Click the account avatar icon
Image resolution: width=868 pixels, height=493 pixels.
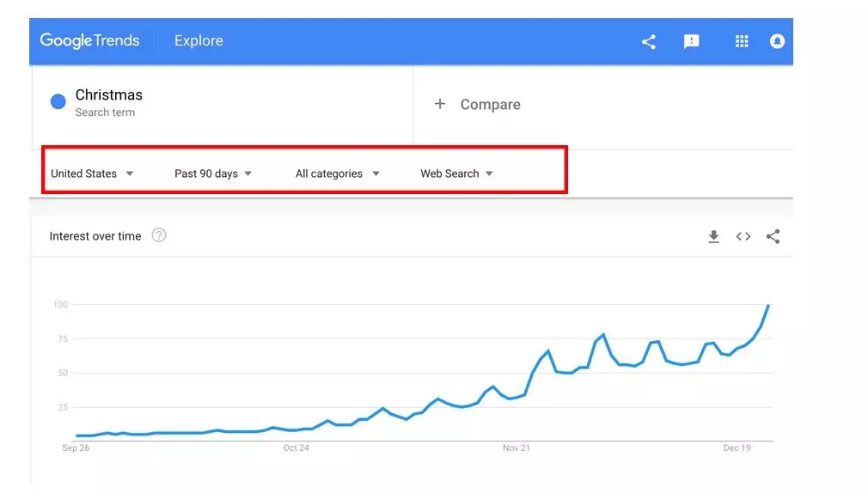(x=778, y=41)
